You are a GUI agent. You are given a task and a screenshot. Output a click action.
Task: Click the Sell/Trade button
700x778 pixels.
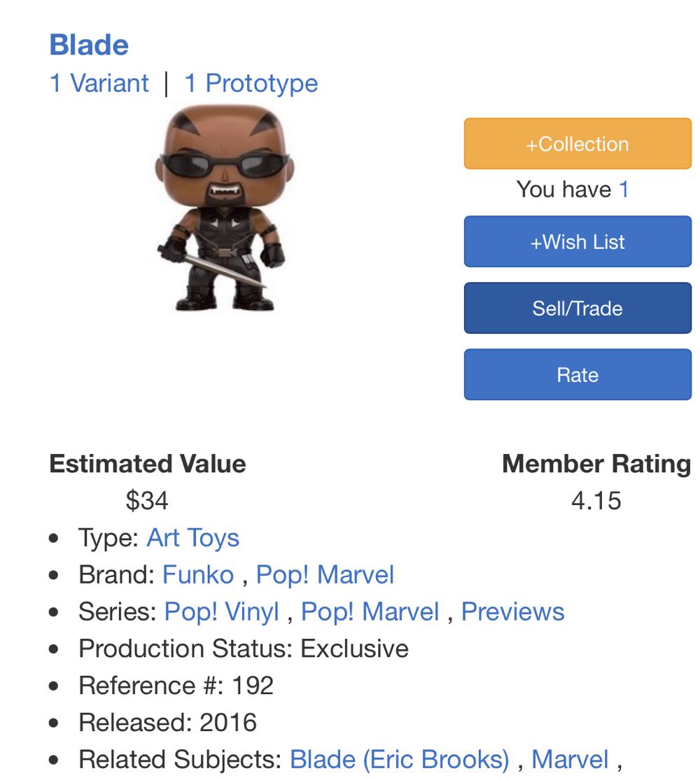pos(576,309)
